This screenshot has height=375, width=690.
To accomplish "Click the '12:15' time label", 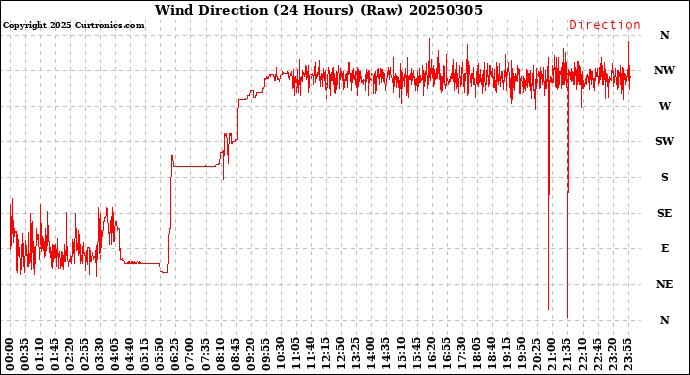I will (x=326, y=354).
